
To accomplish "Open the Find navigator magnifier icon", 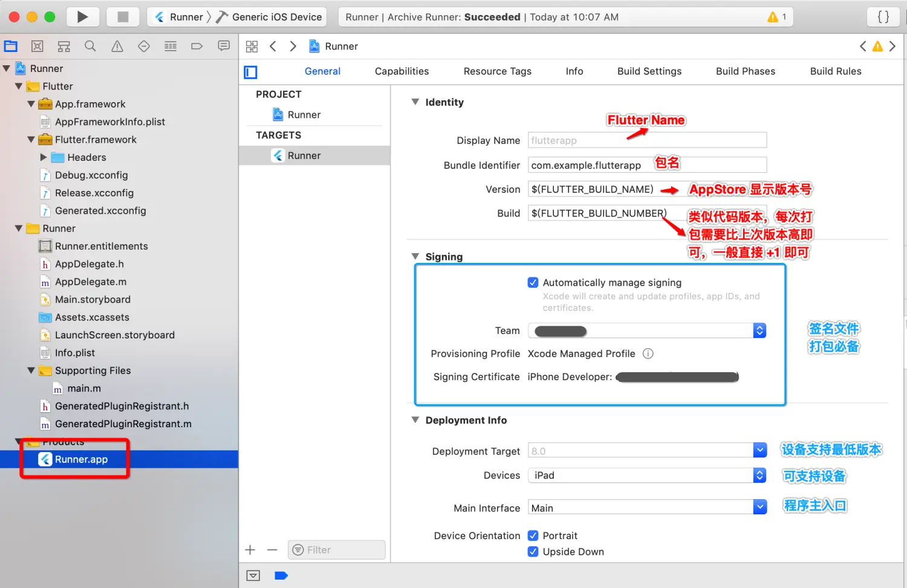I will [90, 46].
